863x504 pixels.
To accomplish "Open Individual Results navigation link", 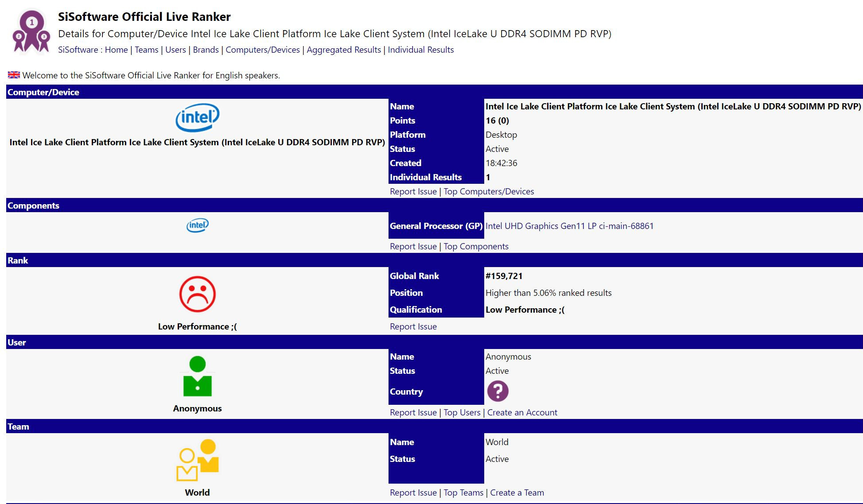I will click(421, 50).
